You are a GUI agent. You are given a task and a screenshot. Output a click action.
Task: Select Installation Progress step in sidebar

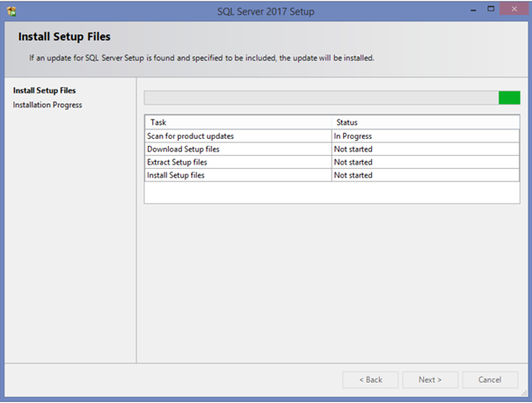(x=47, y=105)
